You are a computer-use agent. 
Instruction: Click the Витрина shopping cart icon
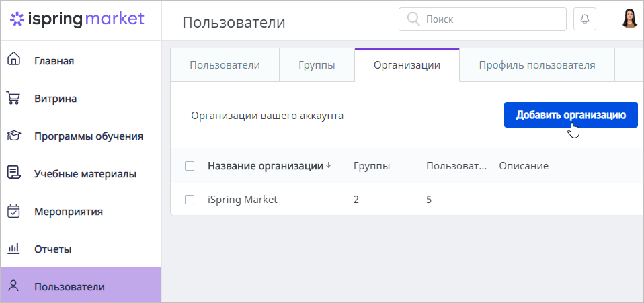[x=13, y=99]
